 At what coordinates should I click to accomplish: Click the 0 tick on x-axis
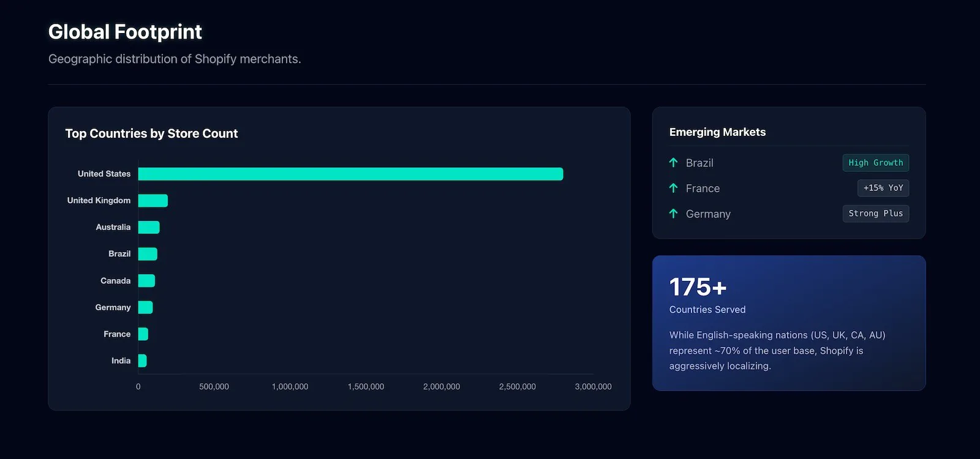(138, 387)
